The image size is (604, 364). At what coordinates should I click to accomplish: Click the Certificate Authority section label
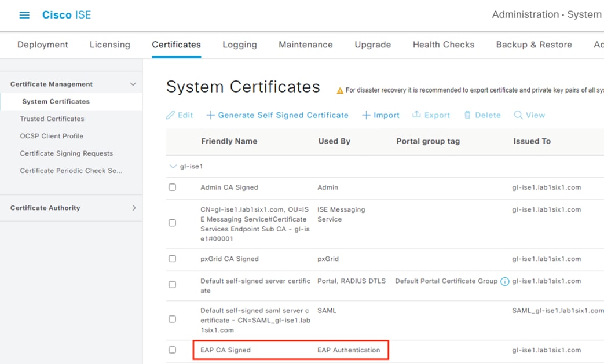click(x=45, y=208)
